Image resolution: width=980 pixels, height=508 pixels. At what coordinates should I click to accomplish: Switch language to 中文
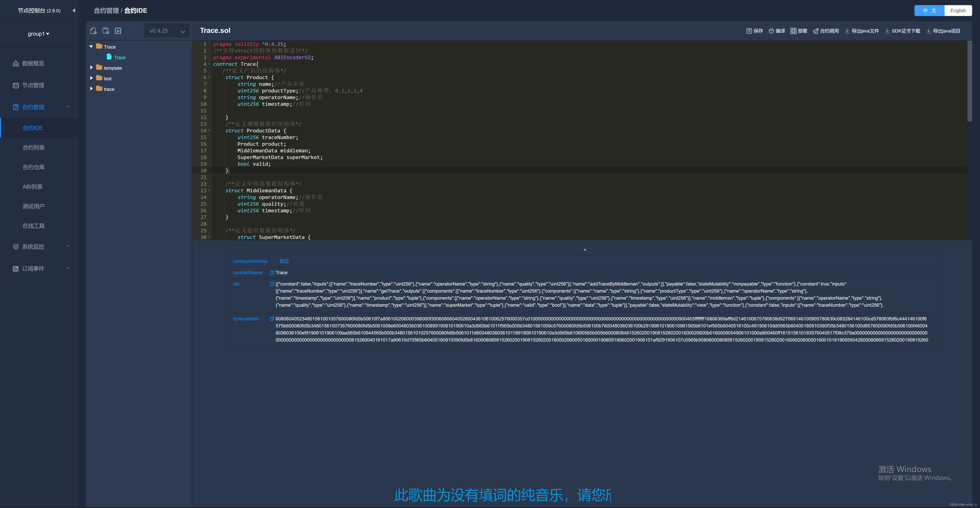(x=929, y=11)
